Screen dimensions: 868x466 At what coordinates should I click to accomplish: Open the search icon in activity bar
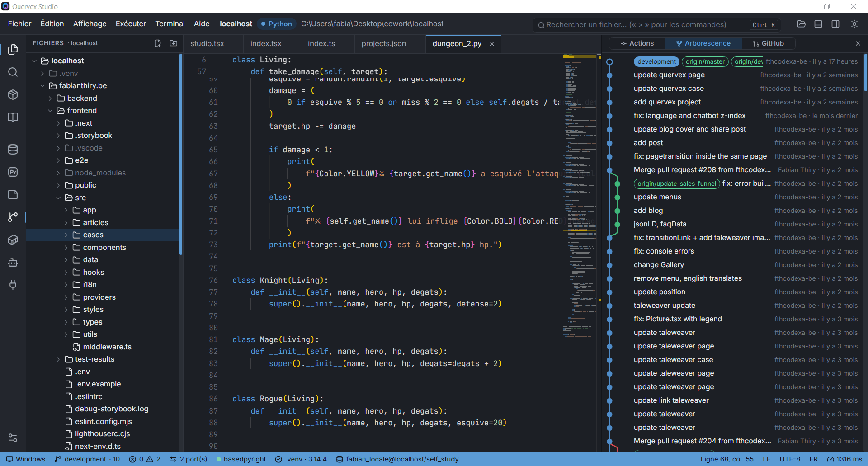[x=13, y=72]
